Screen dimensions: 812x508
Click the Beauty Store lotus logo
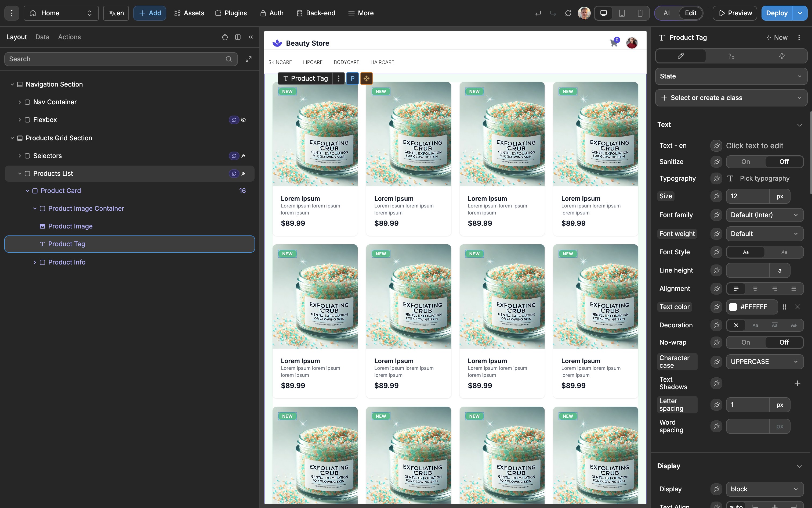(x=277, y=43)
